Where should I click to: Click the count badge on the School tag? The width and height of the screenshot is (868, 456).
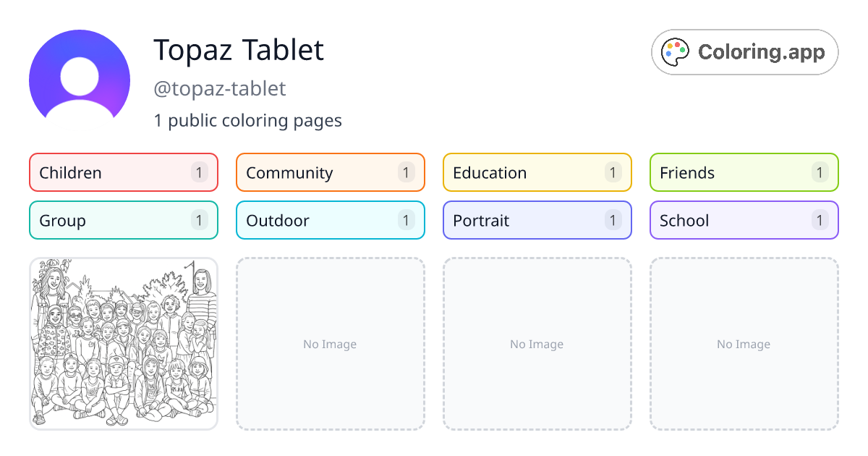(x=820, y=220)
